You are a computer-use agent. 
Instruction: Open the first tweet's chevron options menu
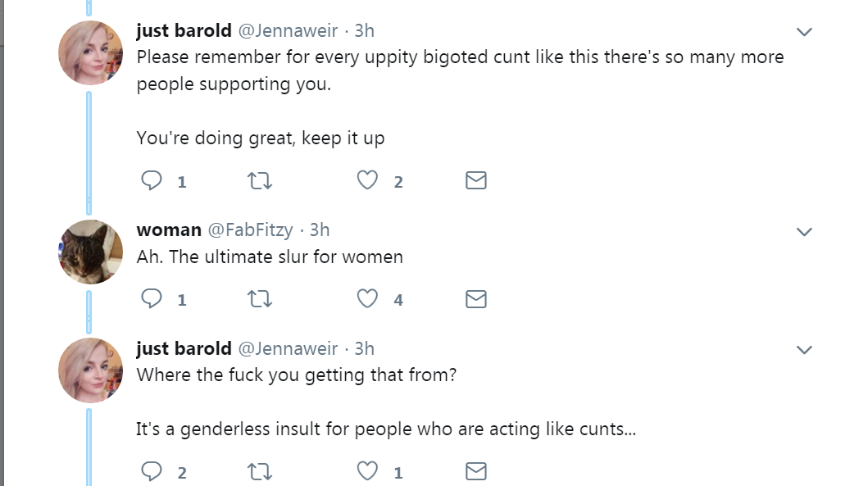coord(804,33)
